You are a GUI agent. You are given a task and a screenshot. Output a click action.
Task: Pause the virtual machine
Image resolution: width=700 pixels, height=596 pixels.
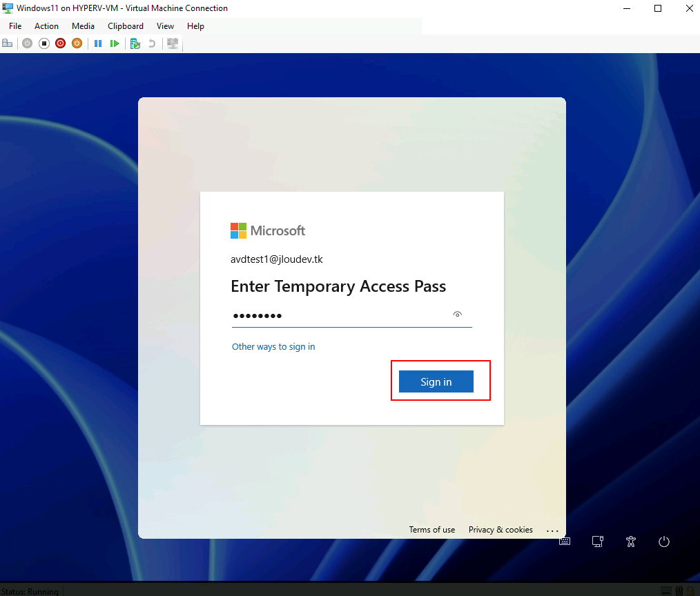tap(98, 43)
